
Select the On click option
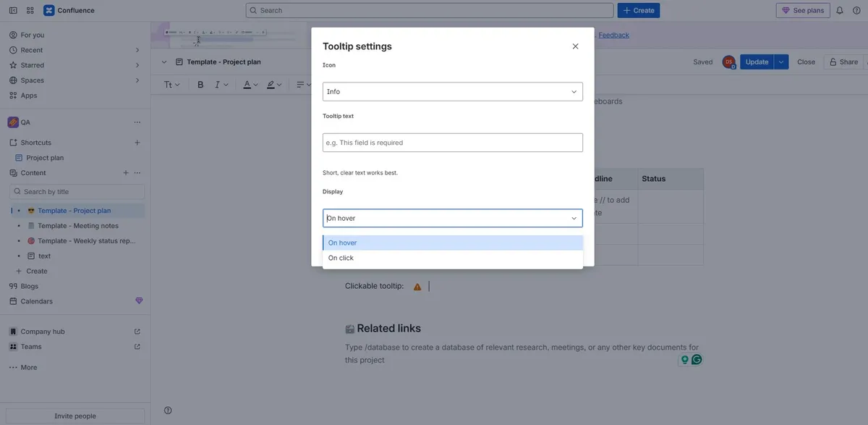click(x=453, y=258)
